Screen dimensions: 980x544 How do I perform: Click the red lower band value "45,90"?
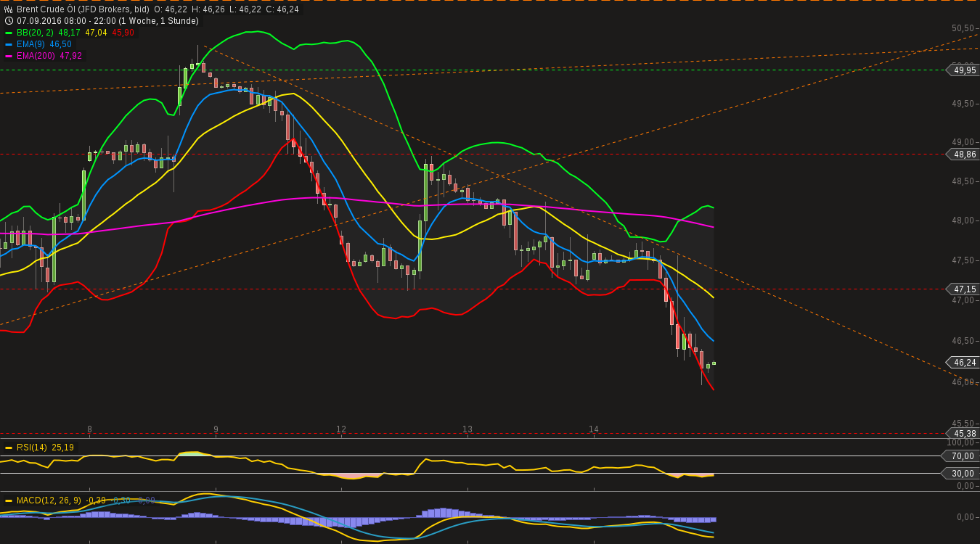coord(123,33)
